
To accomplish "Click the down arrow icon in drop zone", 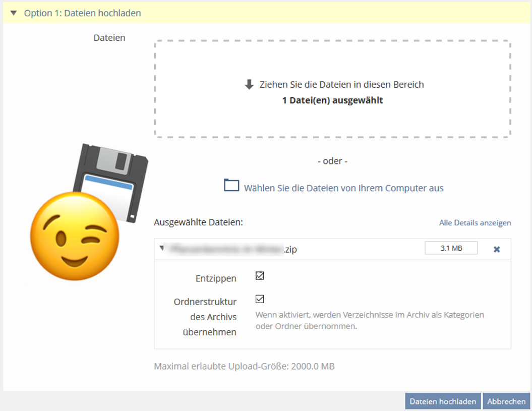I will [x=249, y=85].
